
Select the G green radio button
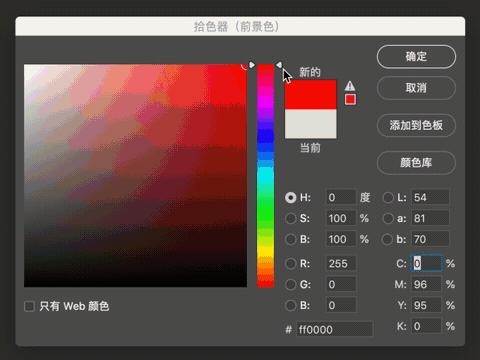(291, 284)
